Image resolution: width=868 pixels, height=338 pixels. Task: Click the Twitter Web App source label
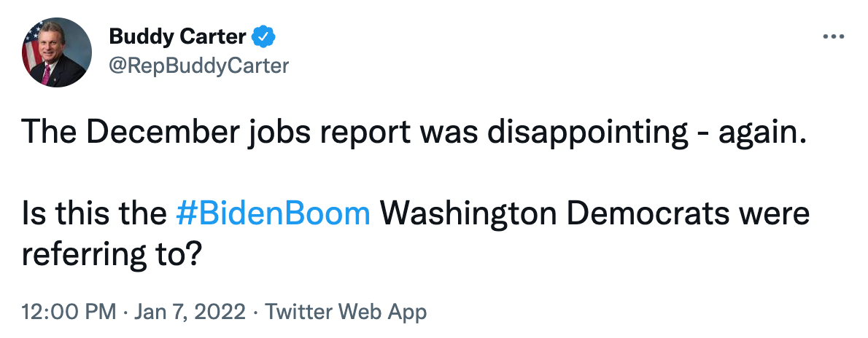tap(346, 313)
